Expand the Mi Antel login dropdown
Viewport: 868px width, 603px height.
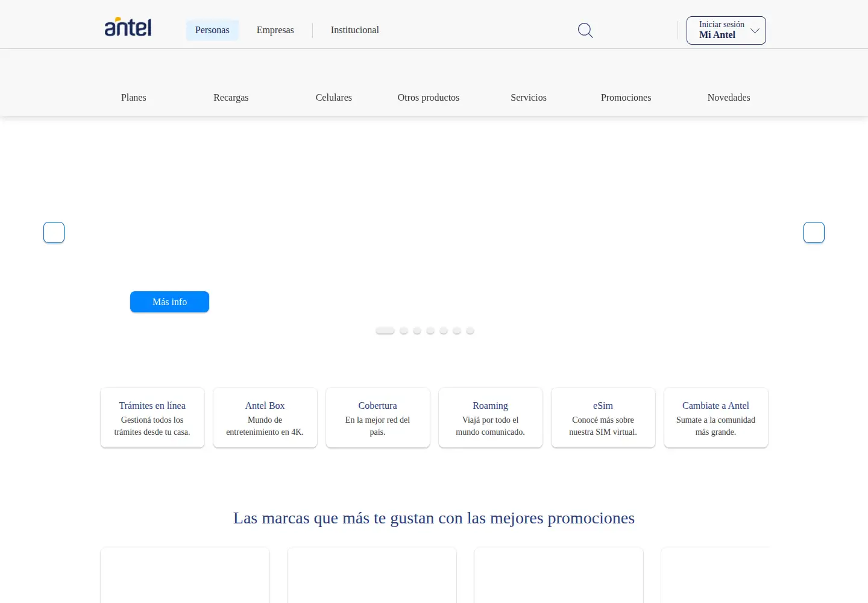click(726, 30)
